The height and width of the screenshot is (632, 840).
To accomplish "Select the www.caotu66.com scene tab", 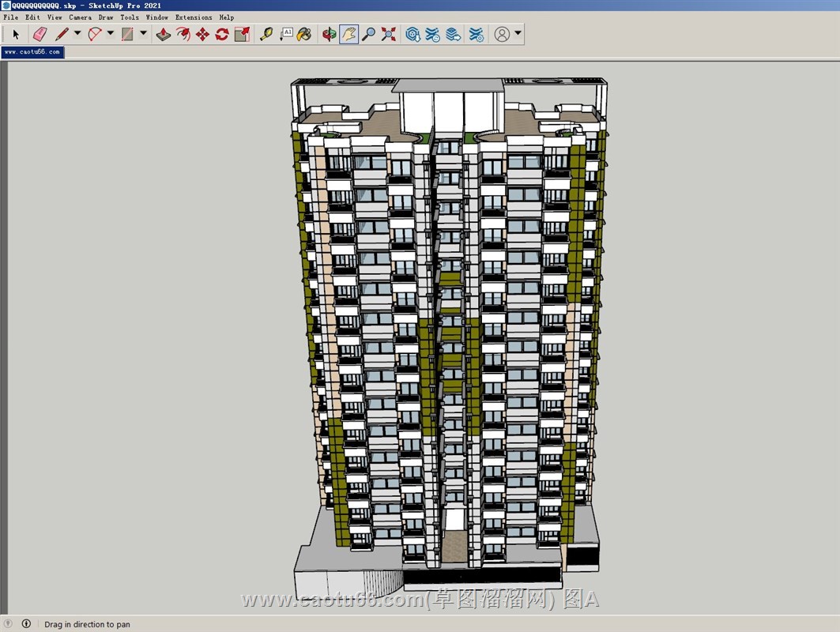I will coord(32,52).
